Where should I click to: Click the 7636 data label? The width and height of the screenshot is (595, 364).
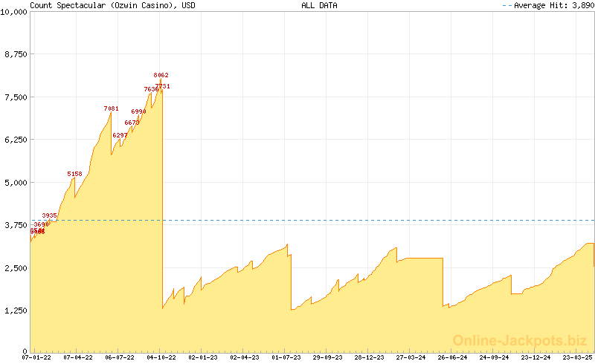coord(151,89)
